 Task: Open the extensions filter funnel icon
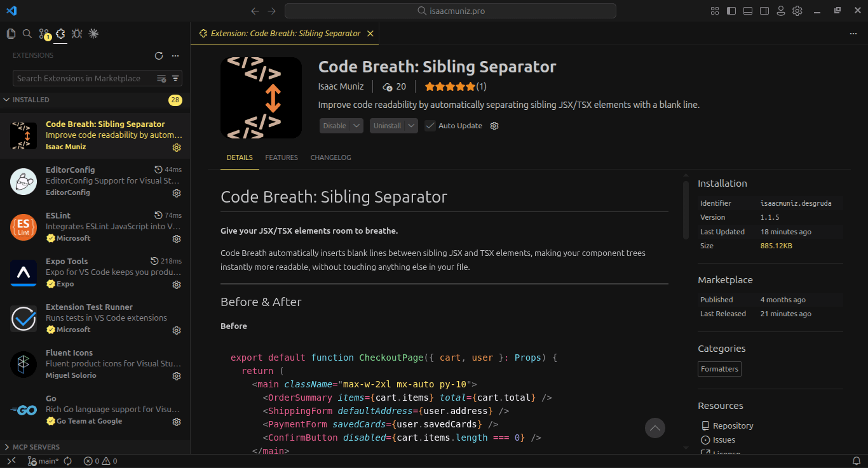tap(176, 78)
